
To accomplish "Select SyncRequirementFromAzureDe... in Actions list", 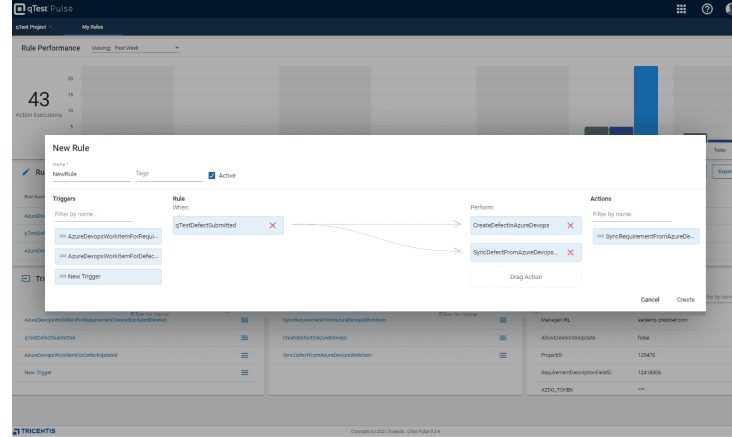I will tap(645, 236).
